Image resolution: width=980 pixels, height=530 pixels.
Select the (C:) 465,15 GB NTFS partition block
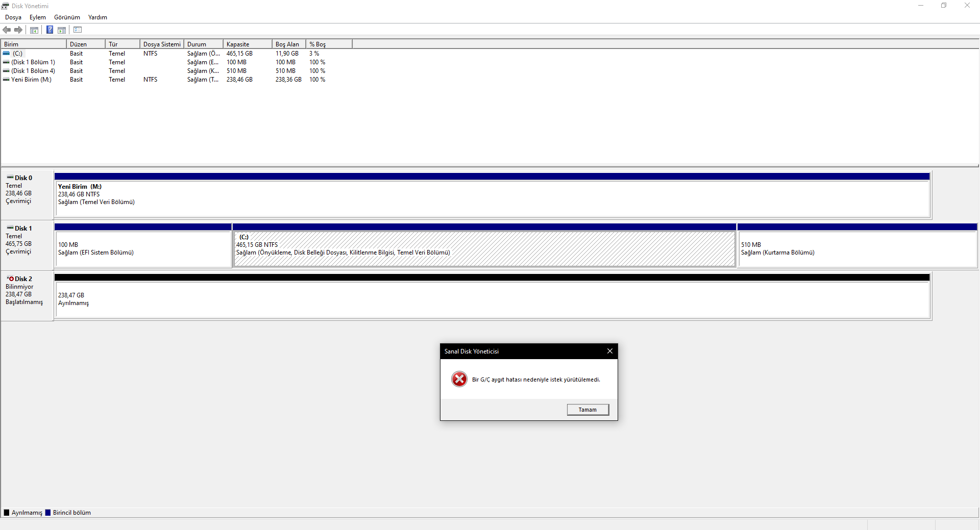pos(484,246)
